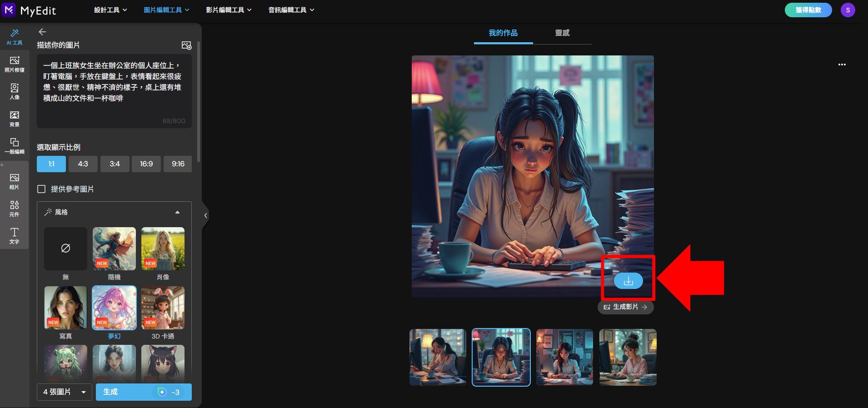868x408 pixels.
Task: Open the 背景 sidebar tool
Action: coord(15,119)
